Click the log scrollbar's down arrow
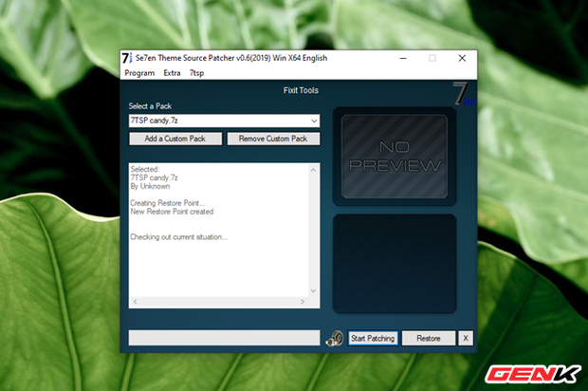The image size is (588, 391). point(314,291)
